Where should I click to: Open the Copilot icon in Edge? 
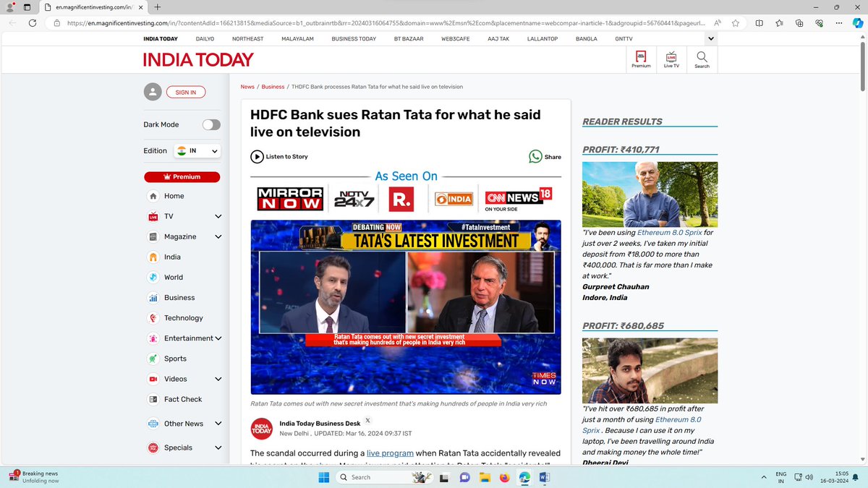click(858, 23)
